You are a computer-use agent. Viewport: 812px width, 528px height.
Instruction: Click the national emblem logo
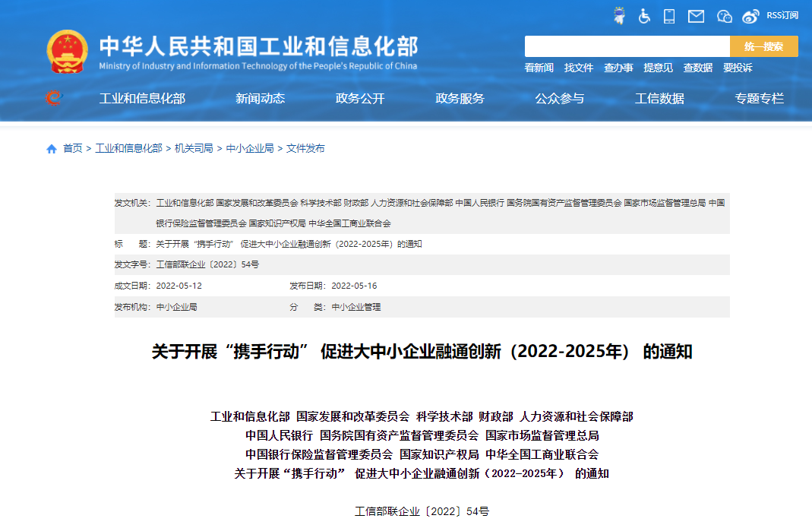click(x=68, y=52)
